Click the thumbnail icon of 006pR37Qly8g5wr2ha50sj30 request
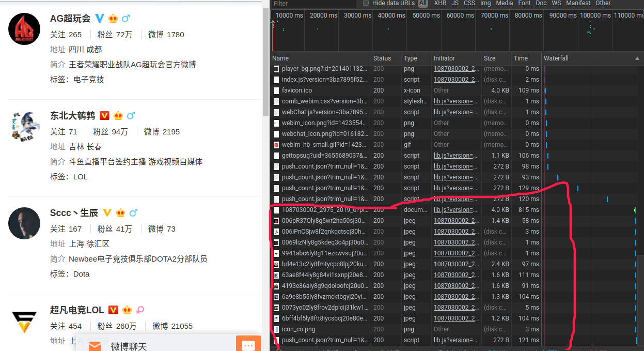644x351 pixels. (276, 221)
